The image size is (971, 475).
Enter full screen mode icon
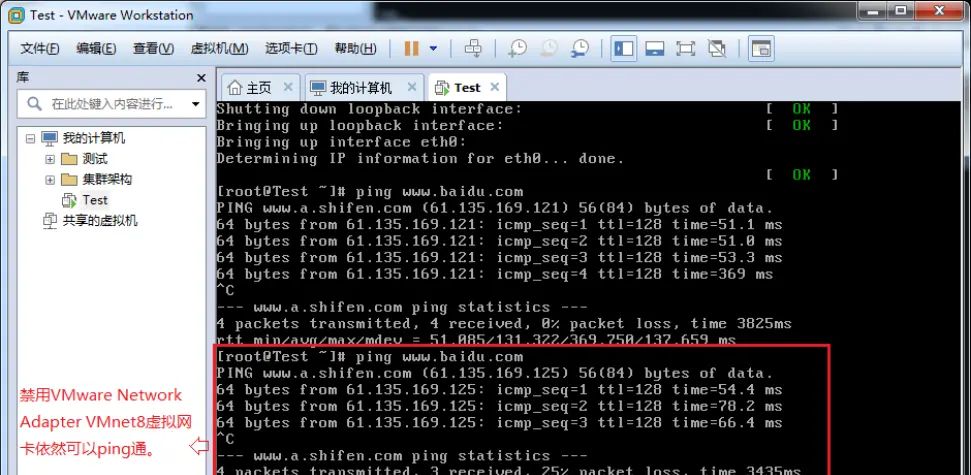[686, 48]
